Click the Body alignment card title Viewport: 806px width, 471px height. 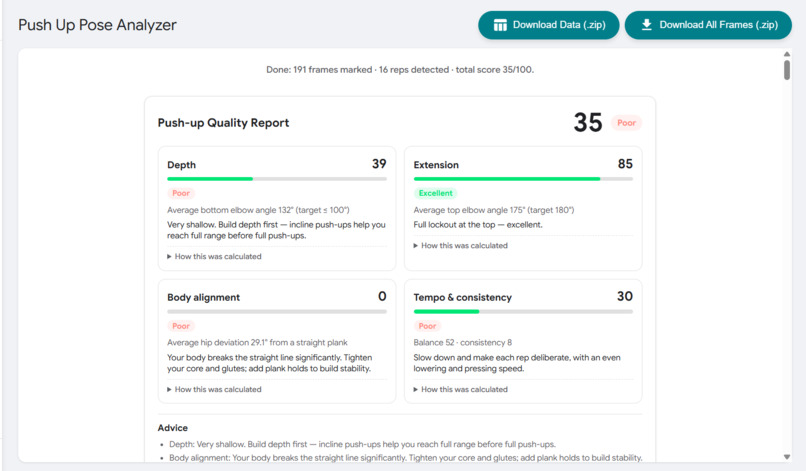coord(204,298)
